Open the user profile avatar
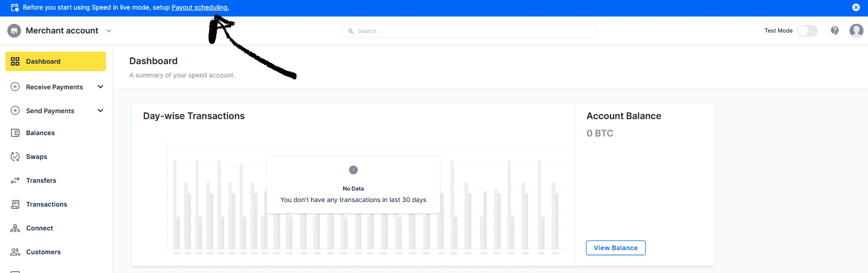868x273 pixels. pyautogui.click(x=856, y=31)
